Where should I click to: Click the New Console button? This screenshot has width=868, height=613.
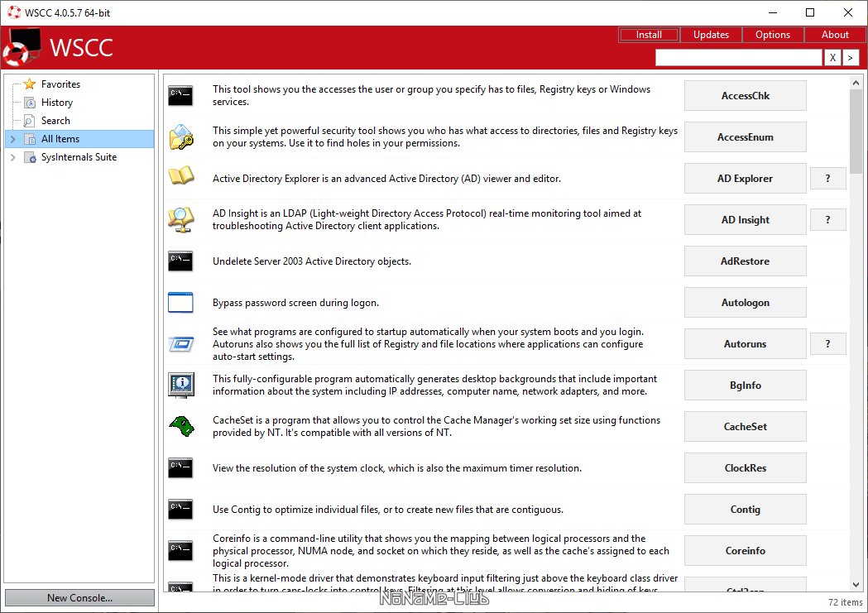pos(79,598)
